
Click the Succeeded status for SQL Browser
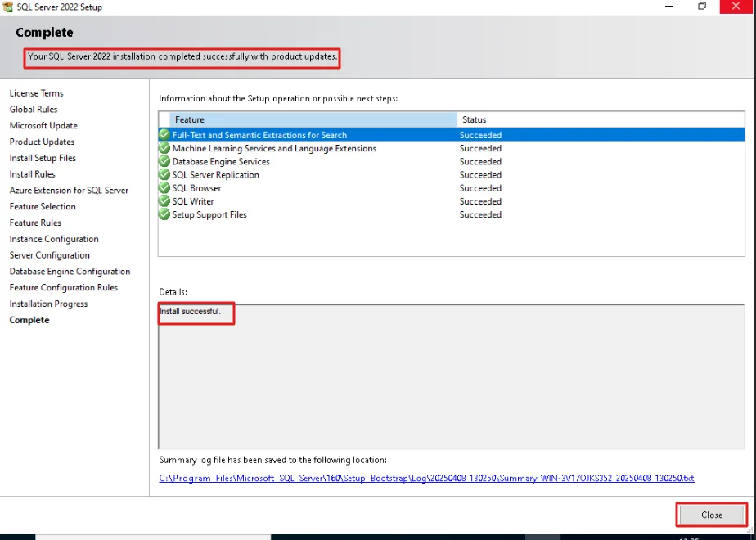tap(481, 188)
